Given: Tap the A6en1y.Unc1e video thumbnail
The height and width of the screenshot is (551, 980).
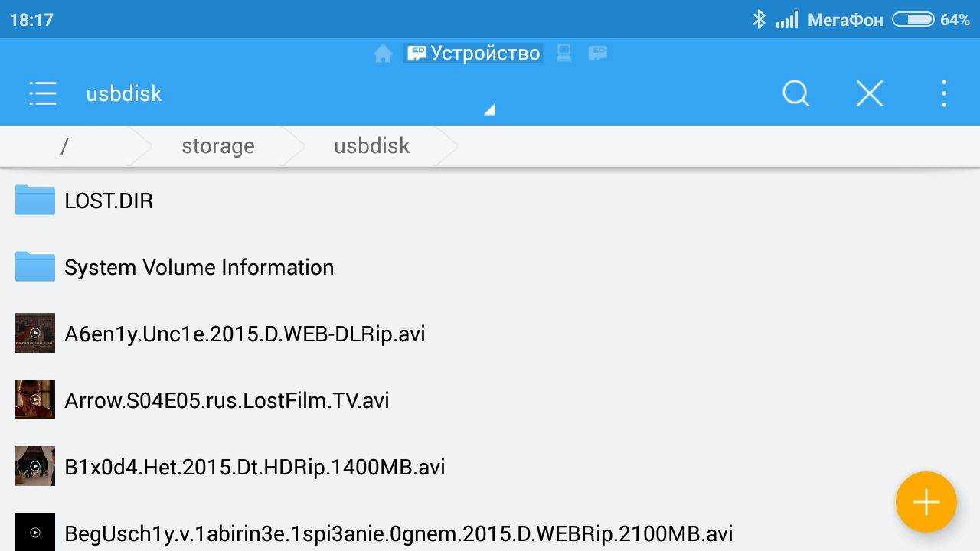Looking at the screenshot, I should (x=35, y=333).
